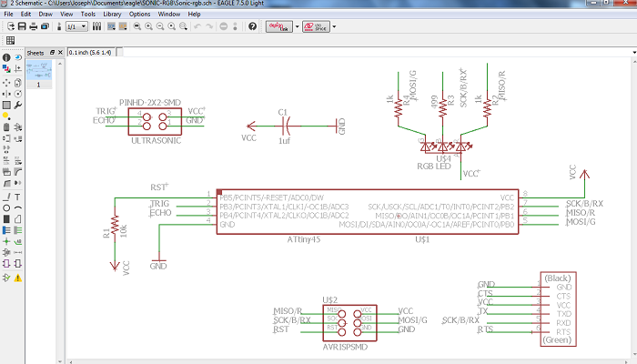Select the Group tool
637x364 pixels.
[x=6, y=105]
